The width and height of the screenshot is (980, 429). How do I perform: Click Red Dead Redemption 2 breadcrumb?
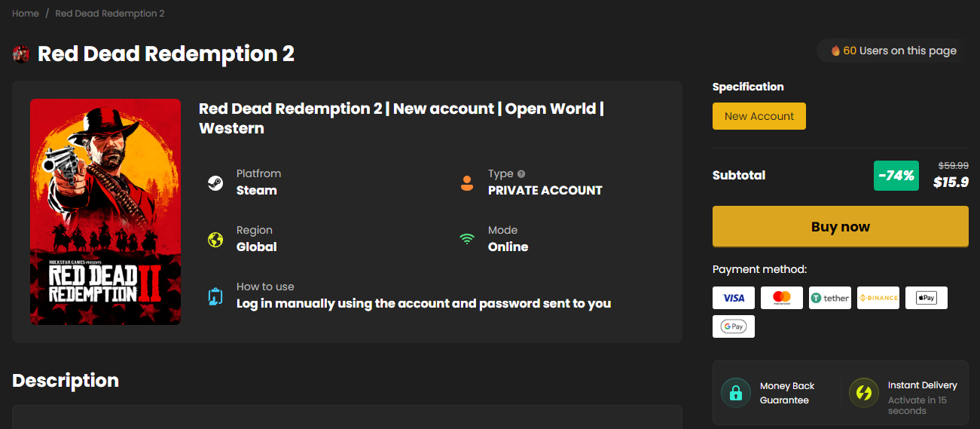[x=110, y=14]
